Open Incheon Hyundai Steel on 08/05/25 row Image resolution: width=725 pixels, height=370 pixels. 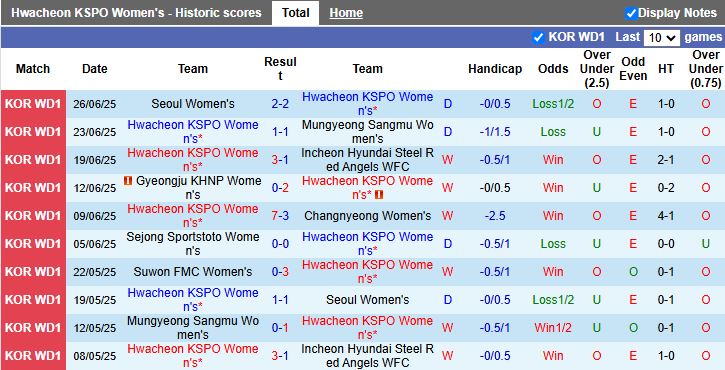tap(368, 356)
